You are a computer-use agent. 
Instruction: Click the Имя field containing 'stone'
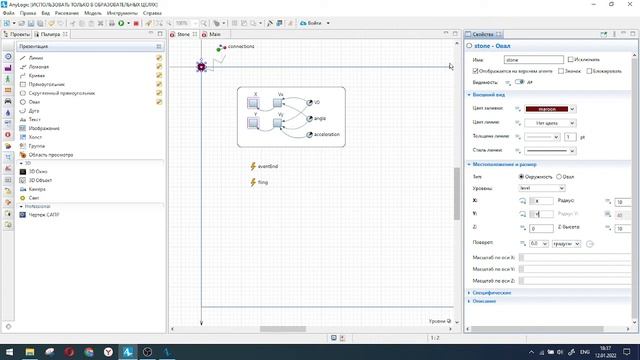coord(533,60)
